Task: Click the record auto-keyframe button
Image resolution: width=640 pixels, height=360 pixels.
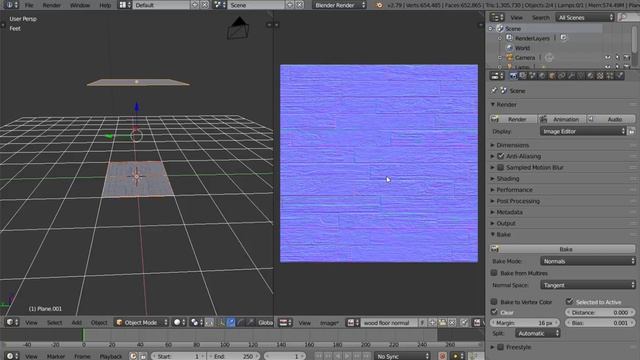Action: [x=442, y=356]
